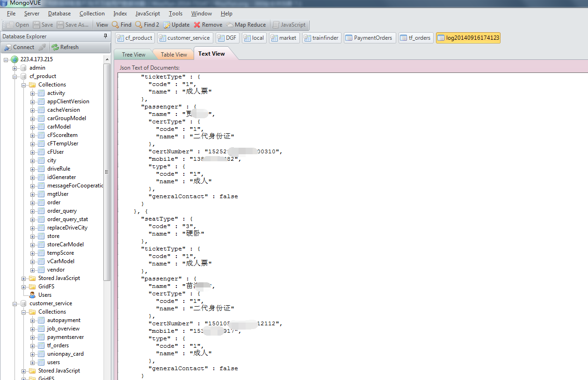588x380 pixels.
Task: Open the File menu
Action: 11,14
